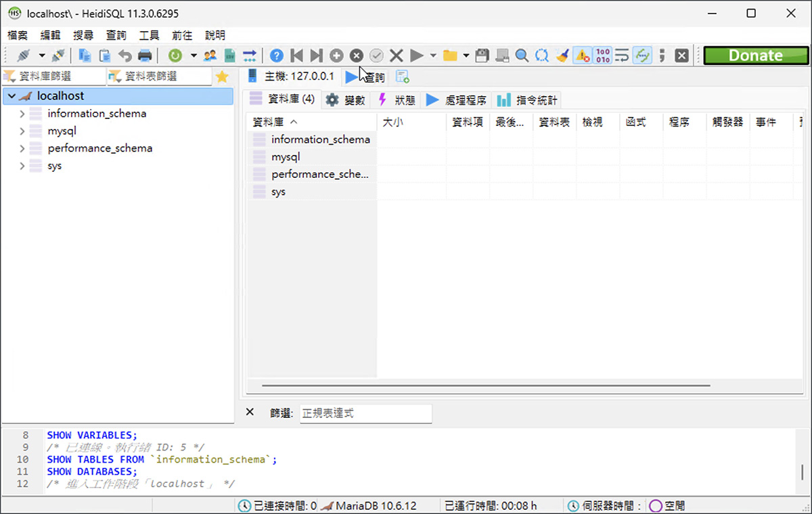Open the session manager dropdown arrow
Image resolution: width=812 pixels, height=514 pixels.
[41, 55]
